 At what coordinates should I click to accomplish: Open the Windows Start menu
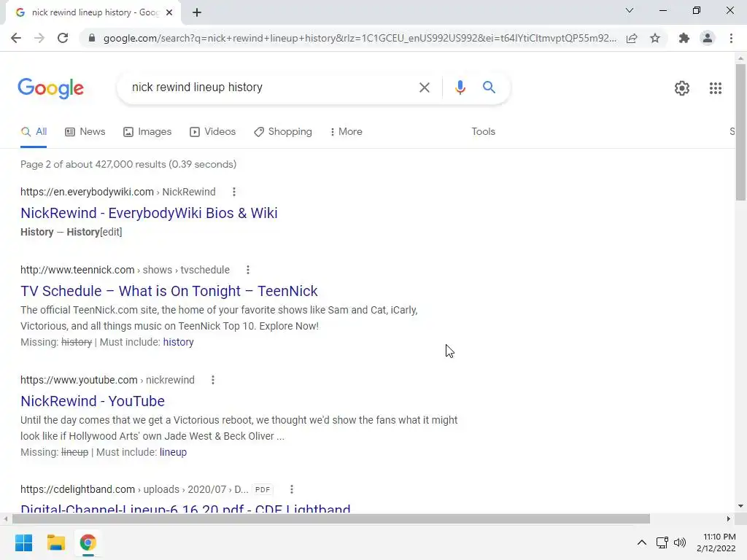(23, 542)
